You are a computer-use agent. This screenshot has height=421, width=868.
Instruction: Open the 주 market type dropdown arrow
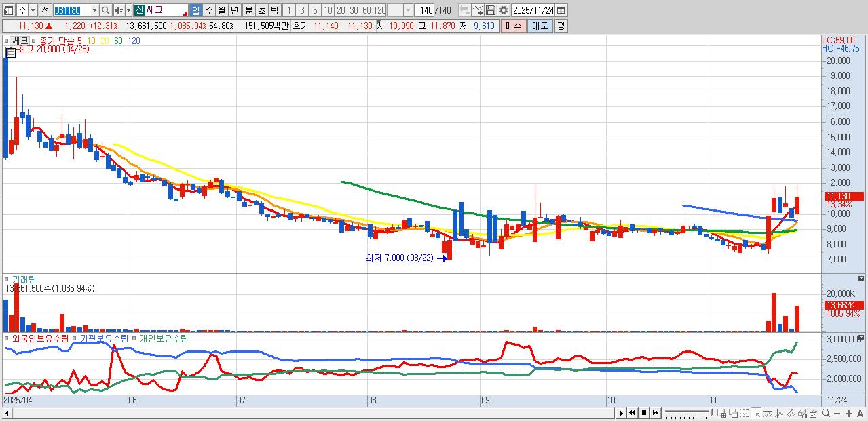(x=33, y=10)
